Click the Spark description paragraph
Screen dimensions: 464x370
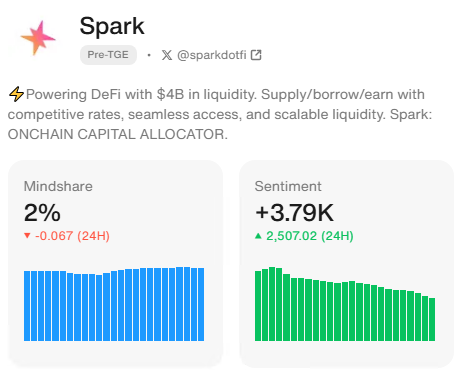220,114
